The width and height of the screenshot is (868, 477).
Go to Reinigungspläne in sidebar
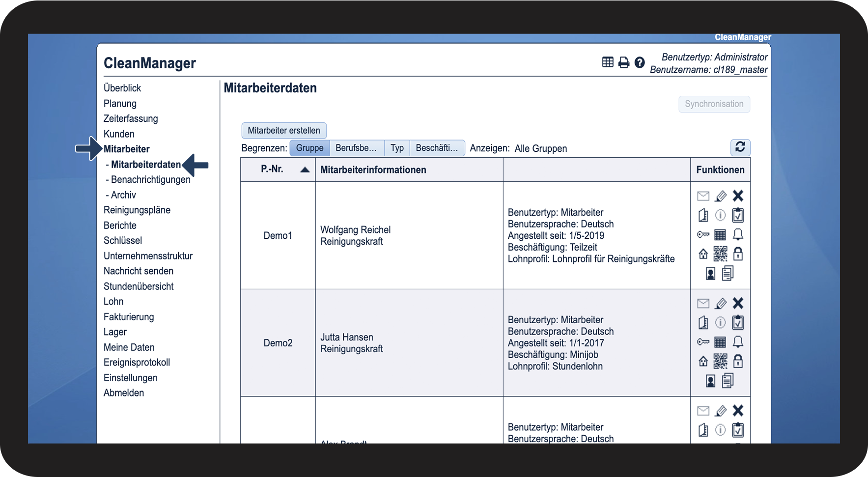click(137, 210)
